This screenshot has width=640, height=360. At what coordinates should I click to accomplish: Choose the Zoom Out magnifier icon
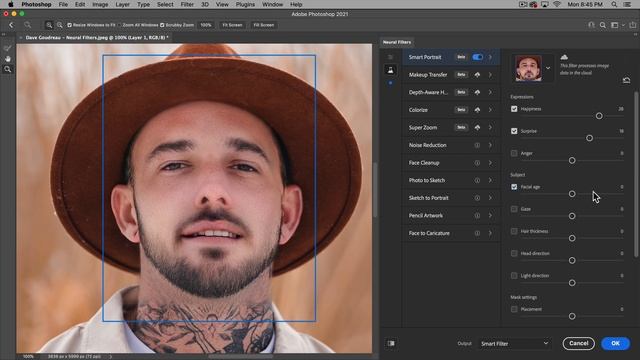(60, 25)
